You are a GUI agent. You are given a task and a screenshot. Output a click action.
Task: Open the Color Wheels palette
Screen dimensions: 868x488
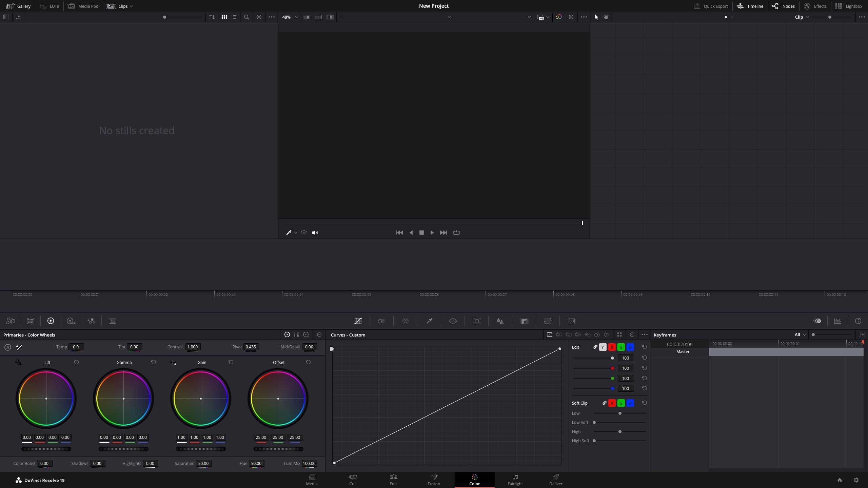[51, 321]
